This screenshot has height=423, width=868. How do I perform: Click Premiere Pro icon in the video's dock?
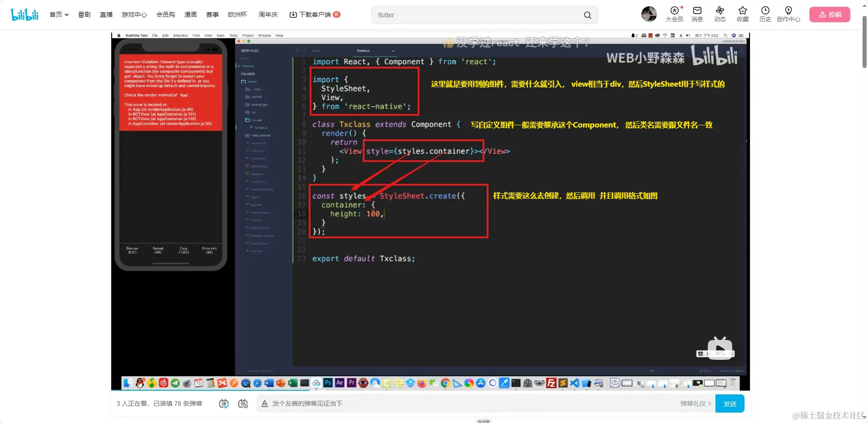tap(351, 383)
